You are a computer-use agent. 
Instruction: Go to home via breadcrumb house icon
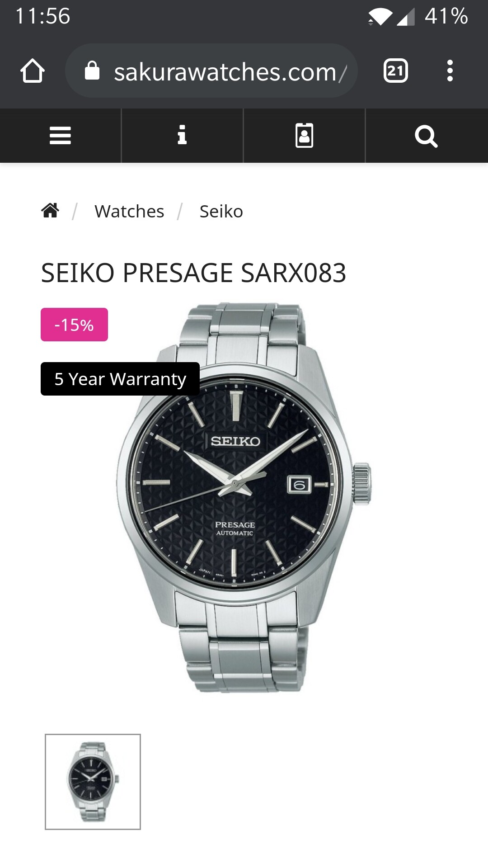click(x=50, y=210)
